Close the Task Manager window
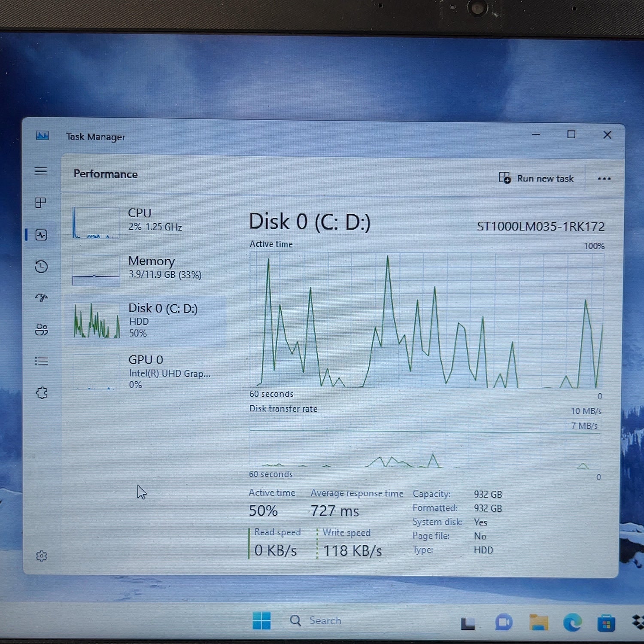Screen dimensions: 644x644 (607, 135)
